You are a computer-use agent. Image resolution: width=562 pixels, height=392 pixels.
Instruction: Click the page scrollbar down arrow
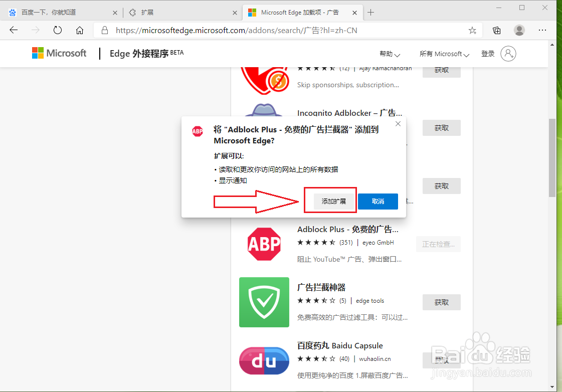pyautogui.click(x=552, y=387)
